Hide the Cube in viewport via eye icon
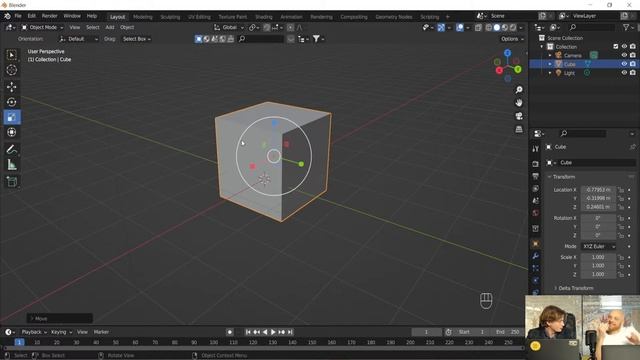The image size is (640, 360). click(624, 64)
